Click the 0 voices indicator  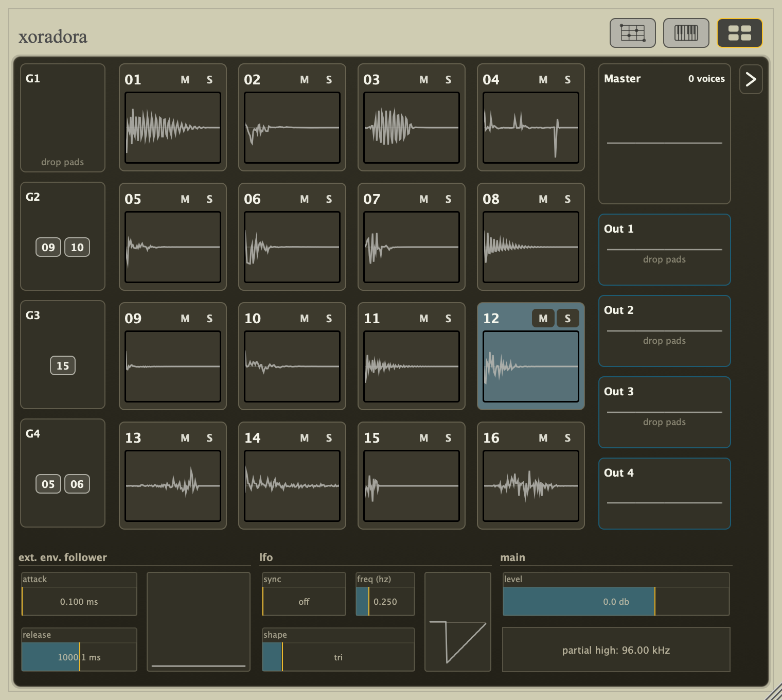coord(706,79)
